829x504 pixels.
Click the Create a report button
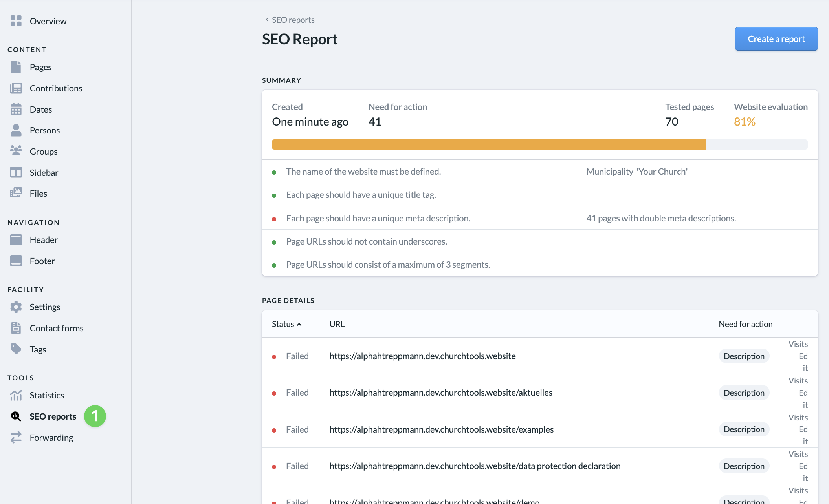coord(776,39)
